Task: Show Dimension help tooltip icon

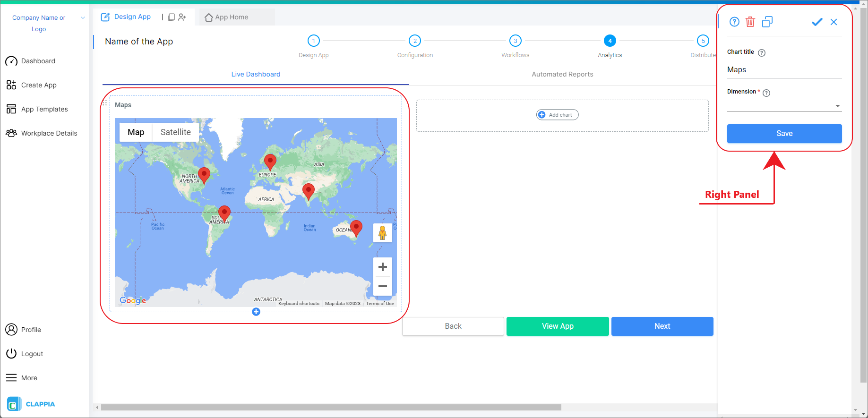Action: tap(766, 93)
